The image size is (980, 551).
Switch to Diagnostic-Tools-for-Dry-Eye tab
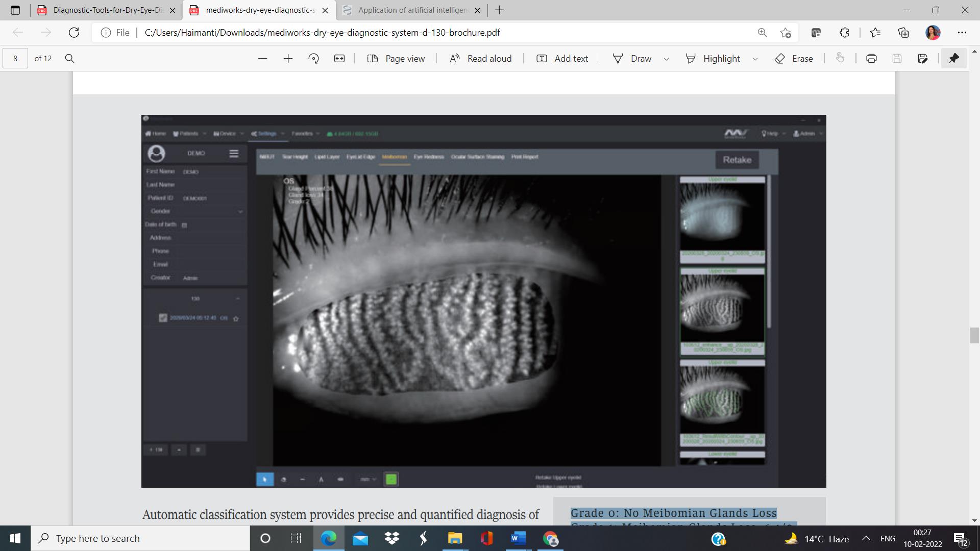pyautogui.click(x=107, y=10)
